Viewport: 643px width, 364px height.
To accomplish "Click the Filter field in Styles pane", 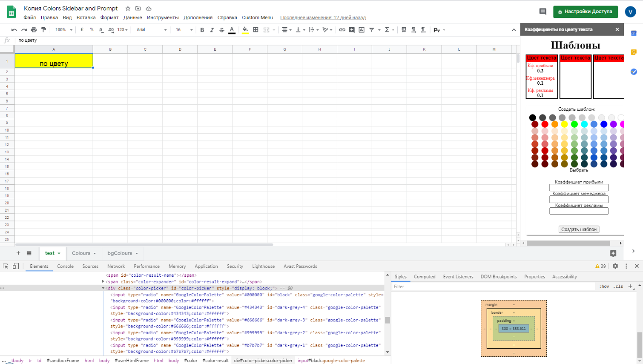I will 494,287.
